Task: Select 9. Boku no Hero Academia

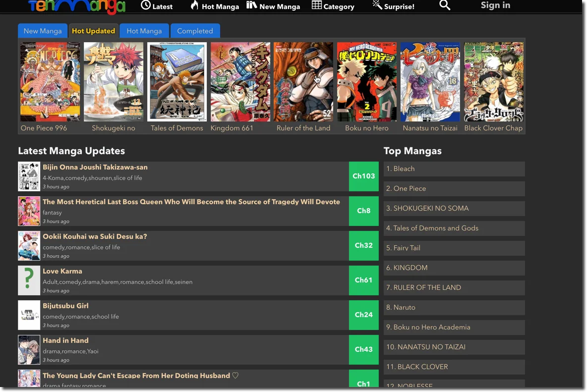Action: point(454,327)
